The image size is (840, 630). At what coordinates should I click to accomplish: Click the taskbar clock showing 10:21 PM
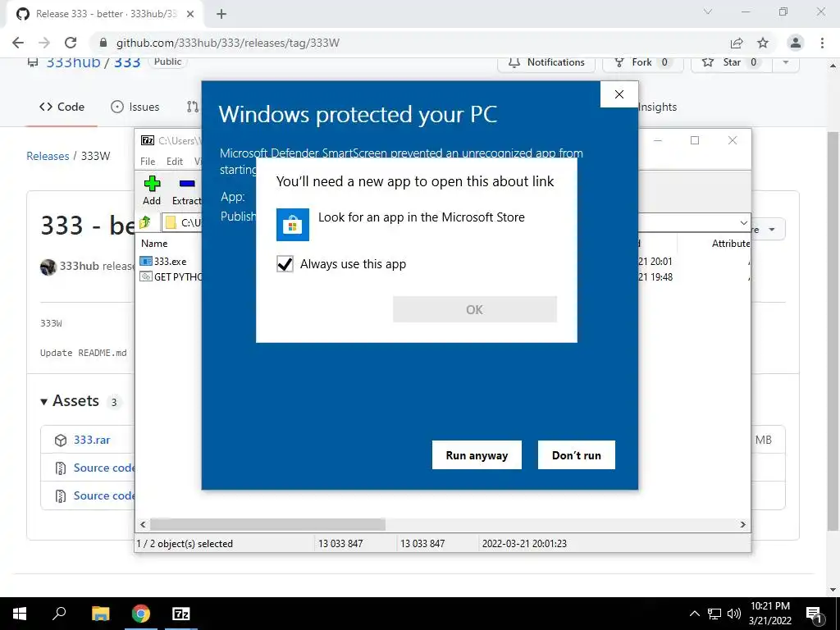click(769, 614)
